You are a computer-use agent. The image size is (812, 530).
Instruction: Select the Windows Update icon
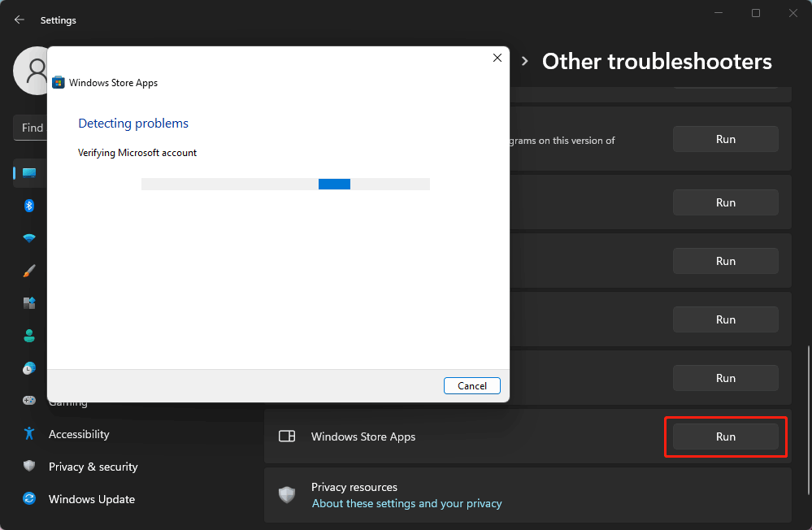click(28, 499)
